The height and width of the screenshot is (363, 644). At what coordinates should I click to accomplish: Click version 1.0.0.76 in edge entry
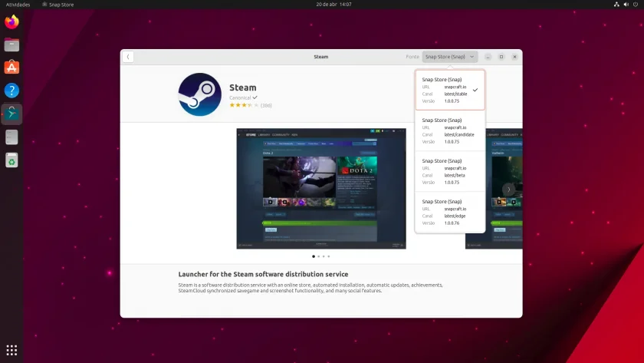point(452,223)
